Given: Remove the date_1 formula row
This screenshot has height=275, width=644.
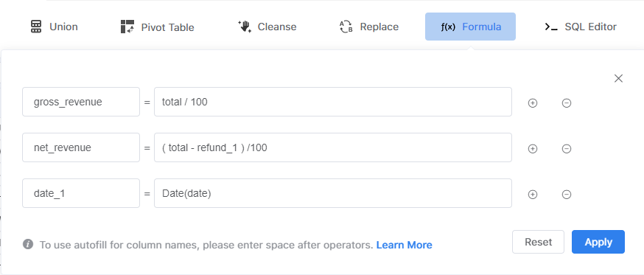Looking at the screenshot, I should pyautogui.click(x=567, y=195).
